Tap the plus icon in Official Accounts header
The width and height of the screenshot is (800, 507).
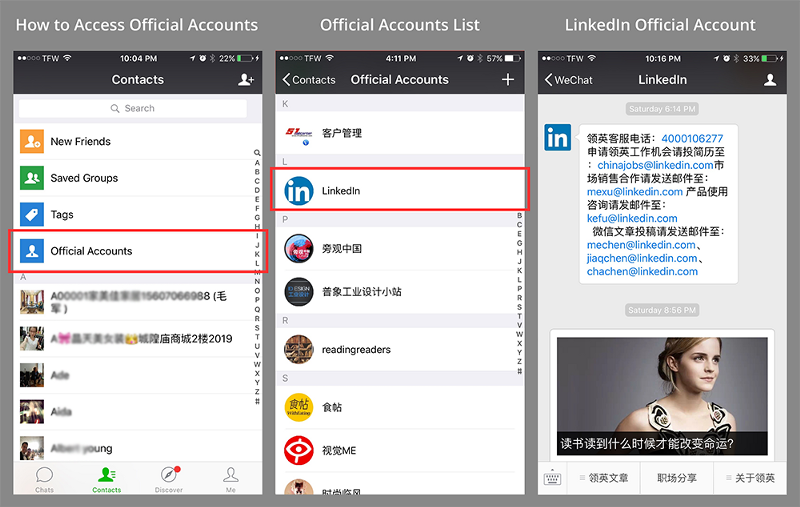pos(508,80)
